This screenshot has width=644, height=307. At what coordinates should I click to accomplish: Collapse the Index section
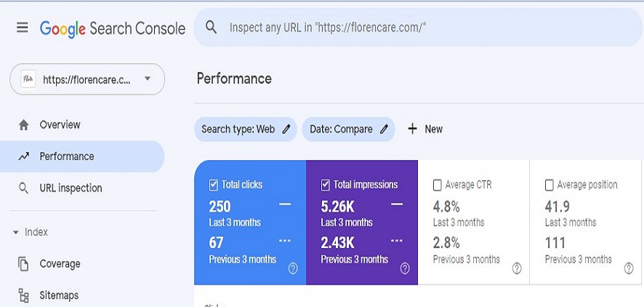(31, 232)
